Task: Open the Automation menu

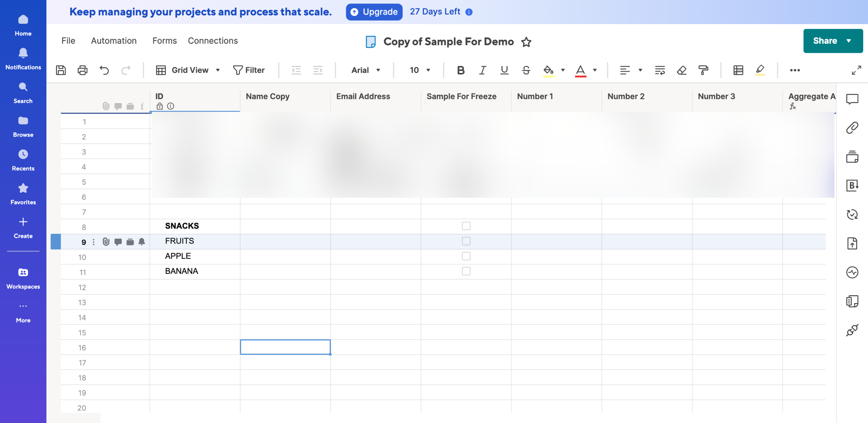Action: 114,41
